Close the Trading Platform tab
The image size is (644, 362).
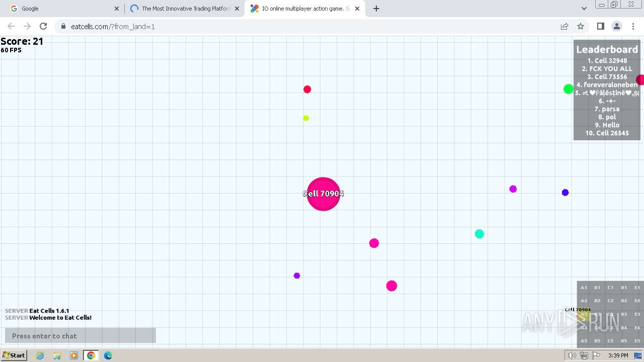tap(237, 9)
